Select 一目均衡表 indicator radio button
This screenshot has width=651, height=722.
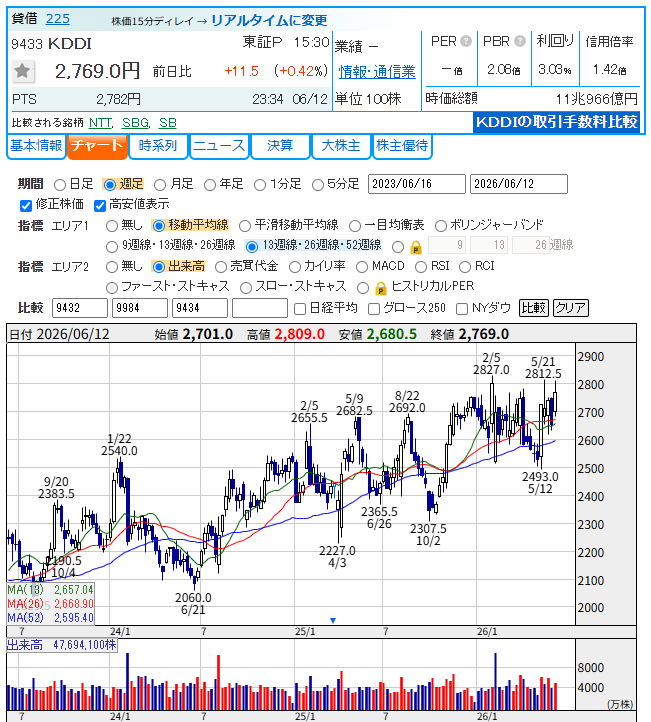pyautogui.click(x=355, y=226)
